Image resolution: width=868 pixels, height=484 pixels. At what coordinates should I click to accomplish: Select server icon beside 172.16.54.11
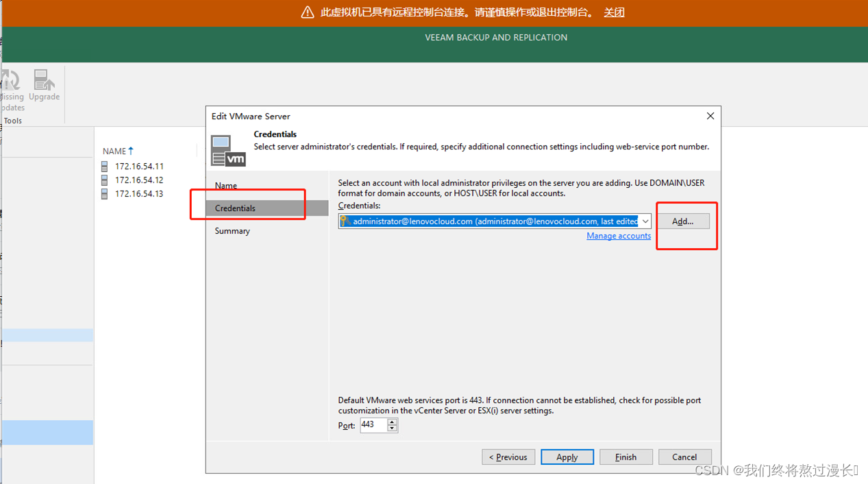click(x=104, y=166)
